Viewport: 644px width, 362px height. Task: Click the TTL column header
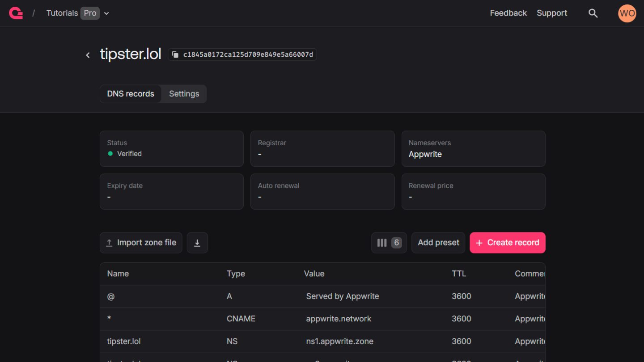tap(459, 274)
